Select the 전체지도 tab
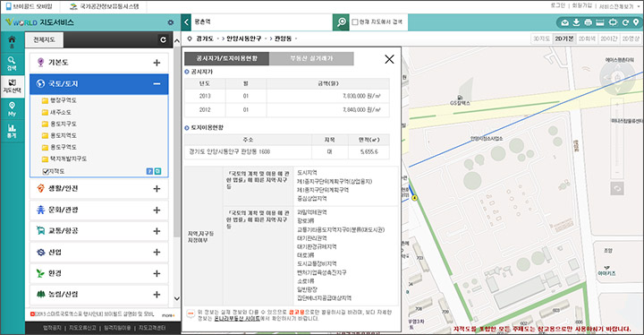The image size is (644, 335). coord(44,40)
